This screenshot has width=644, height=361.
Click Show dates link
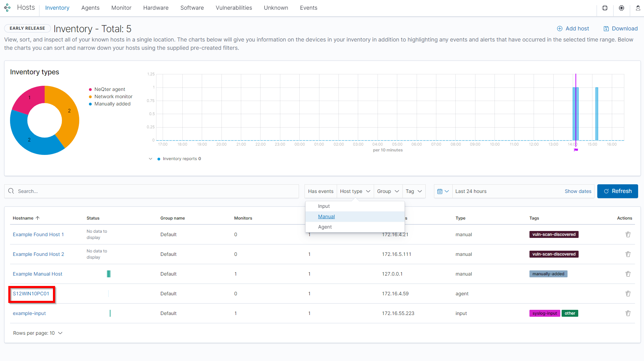click(x=578, y=191)
